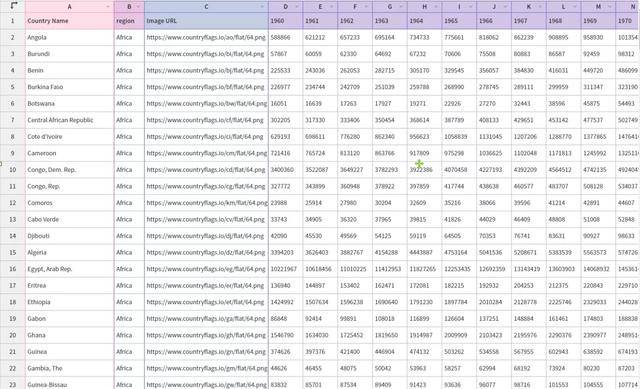The image size is (640, 389).
Task: Select row 10 header
Action: click(12, 169)
